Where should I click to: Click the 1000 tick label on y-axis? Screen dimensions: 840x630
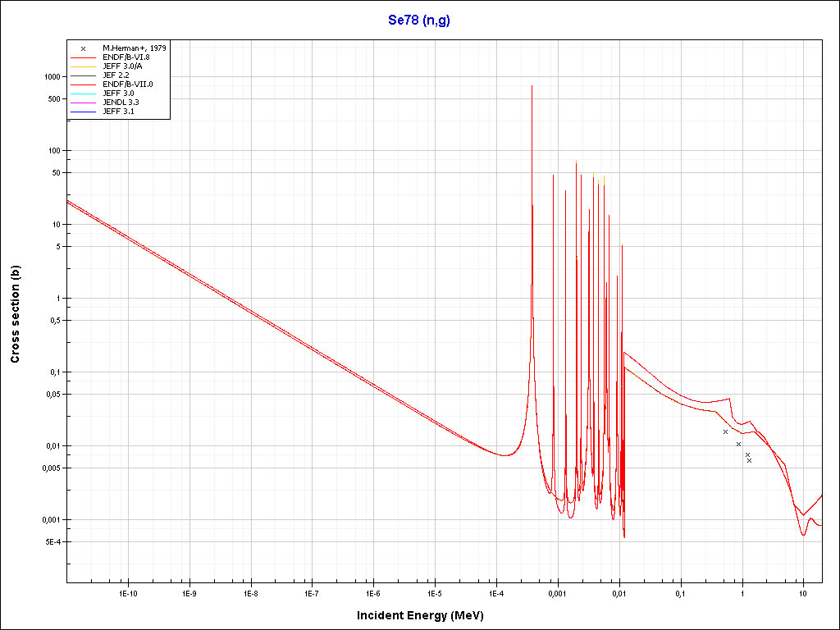click(x=52, y=77)
